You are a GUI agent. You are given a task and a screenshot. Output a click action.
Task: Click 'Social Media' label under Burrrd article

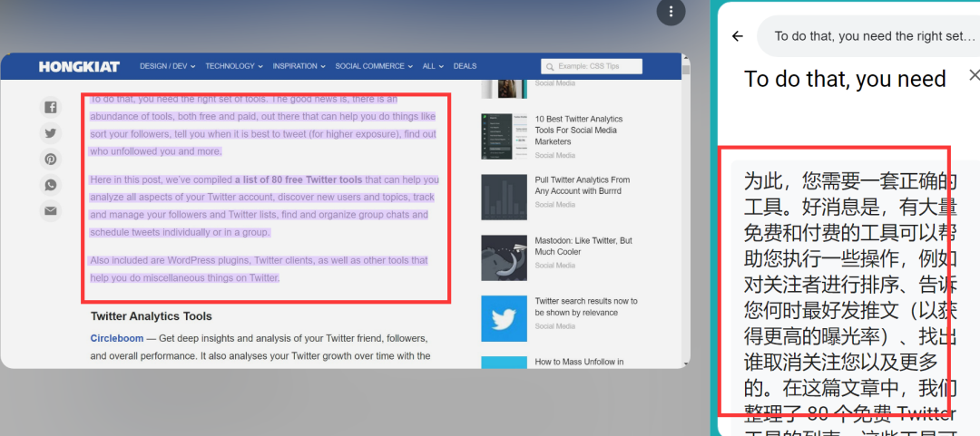(x=555, y=205)
